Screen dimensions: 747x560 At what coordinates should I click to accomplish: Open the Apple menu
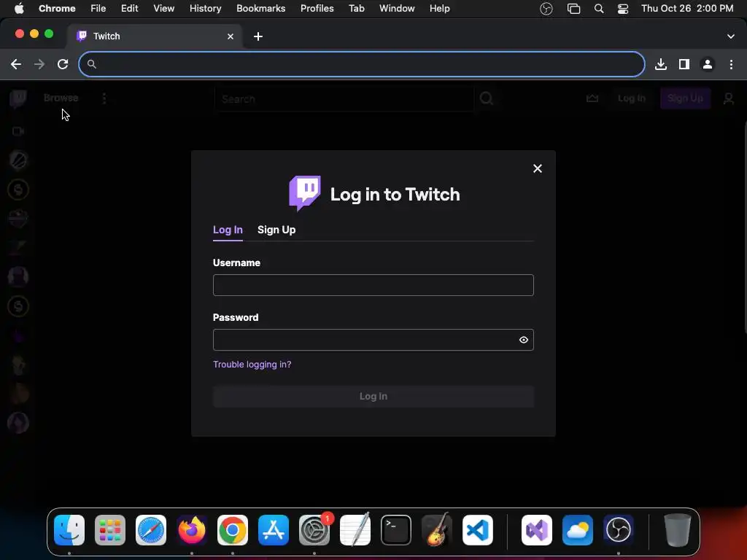click(19, 9)
